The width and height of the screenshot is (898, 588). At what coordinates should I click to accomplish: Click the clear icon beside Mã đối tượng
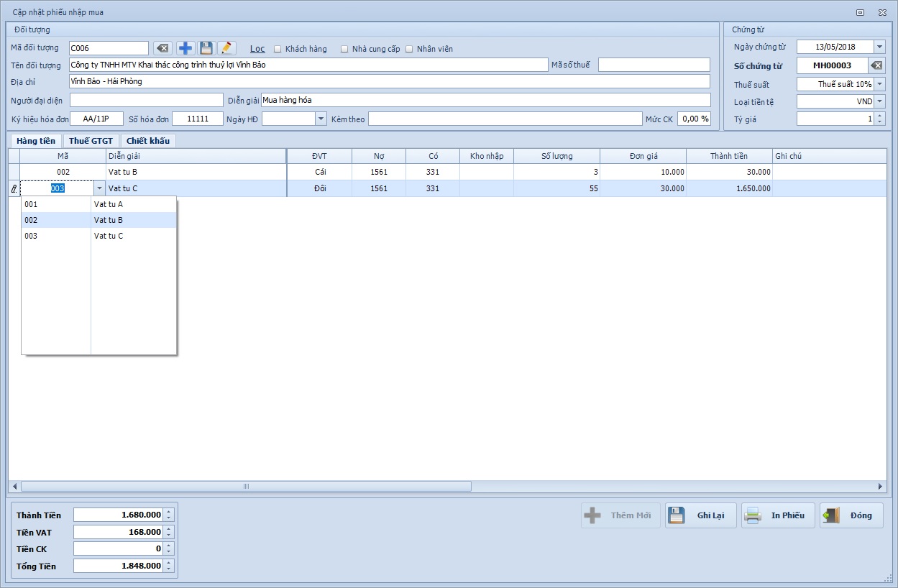point(162,48)
